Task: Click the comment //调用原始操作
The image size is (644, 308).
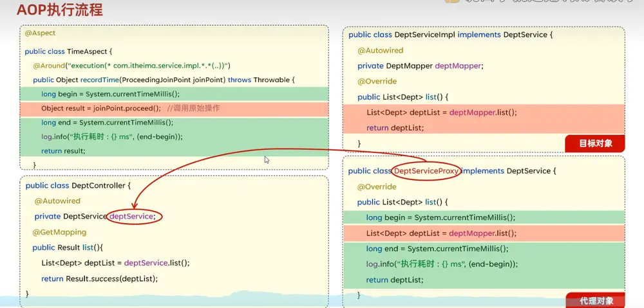Action: tap(194, 109)
